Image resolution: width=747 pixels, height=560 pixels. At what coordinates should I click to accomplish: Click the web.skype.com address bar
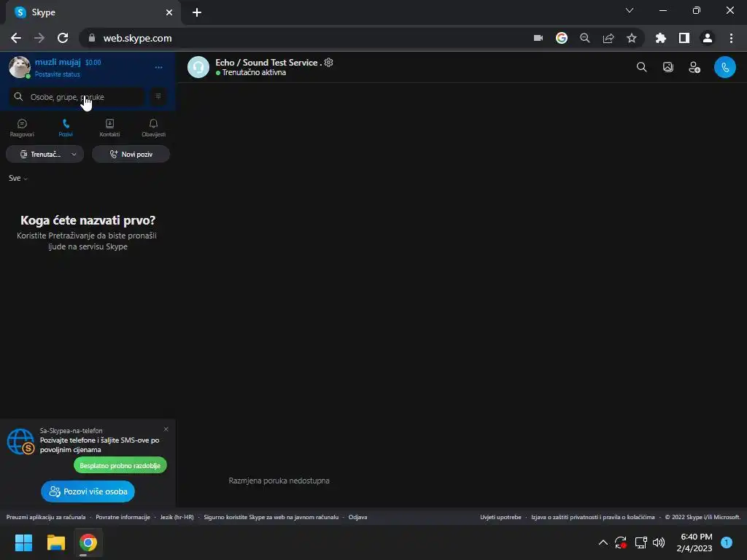pos(305,38)
